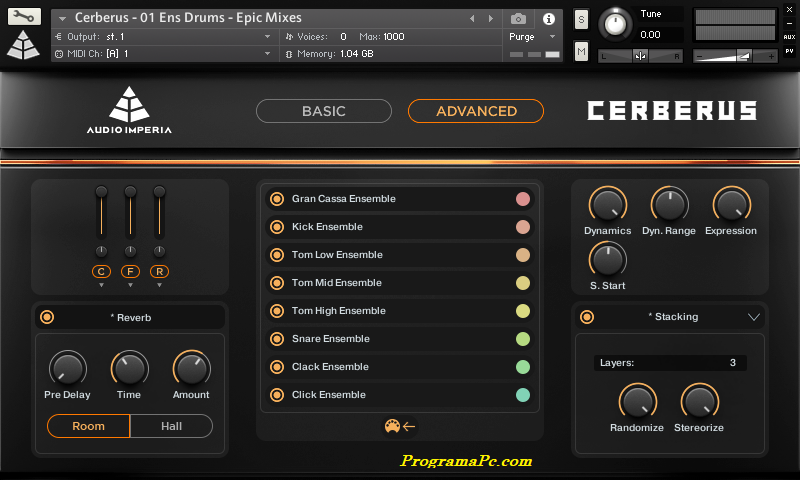Toggle Clack Ensemble power button

pyautogui.click(x=277, y=367)
